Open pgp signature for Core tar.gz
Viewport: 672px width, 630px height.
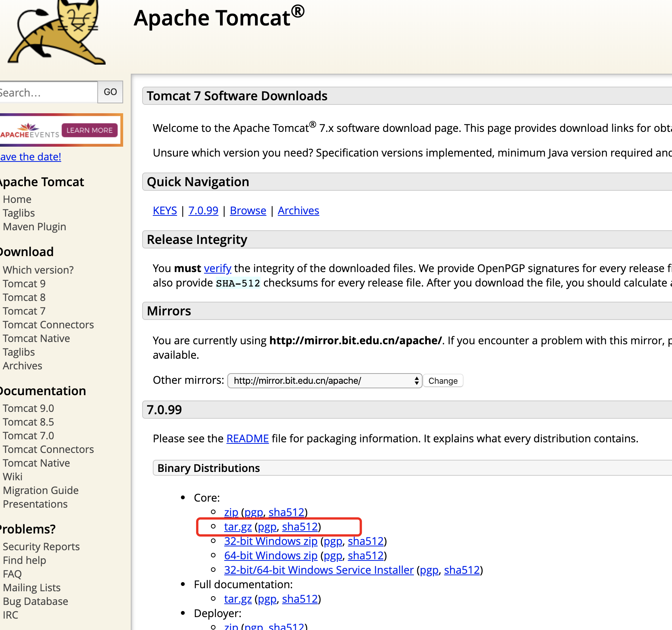[x=267, y=527]
